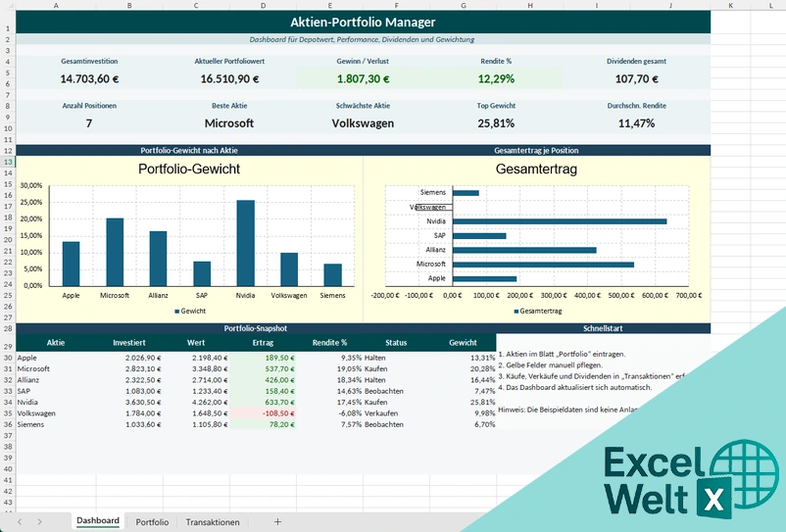
Task: Click Microsoft Ertrag cell 537,70 €
Action: 264,368
